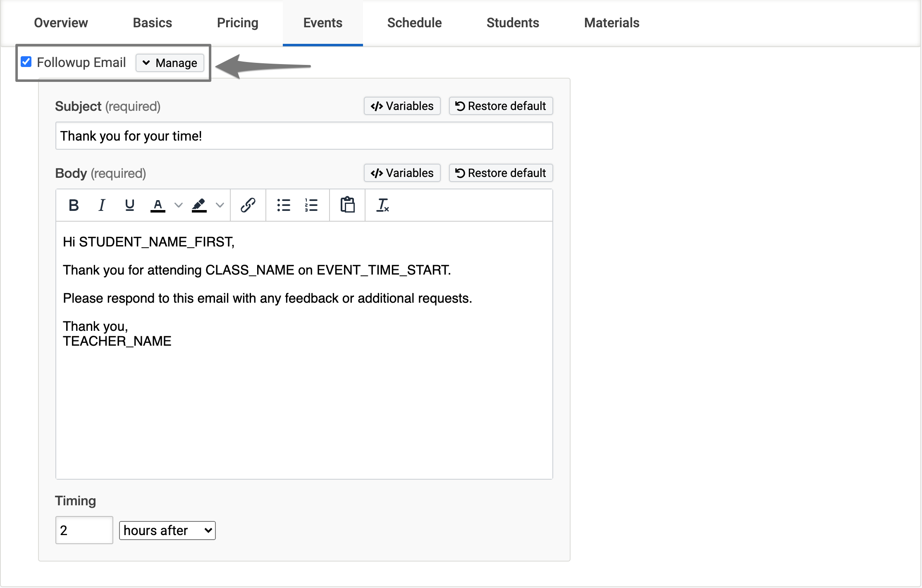Image resolution: width=922 pixels, height=588 pixels.
Task: Click the highlight color marker icon
Action: pyautogui.click(x=199, y=205)
